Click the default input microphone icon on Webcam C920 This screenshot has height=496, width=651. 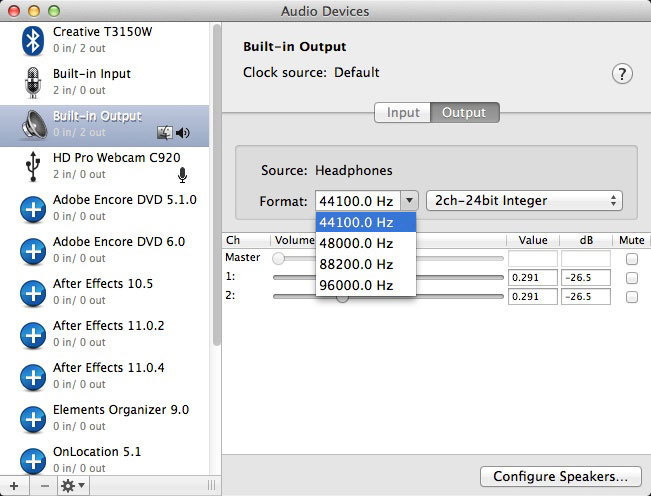(182, 175)
